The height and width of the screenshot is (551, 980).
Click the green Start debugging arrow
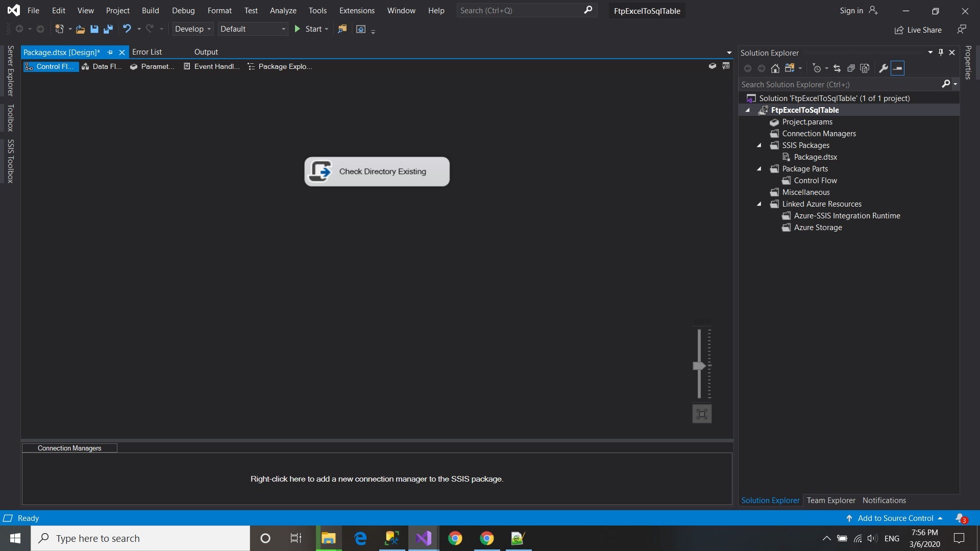pos(298,29)
